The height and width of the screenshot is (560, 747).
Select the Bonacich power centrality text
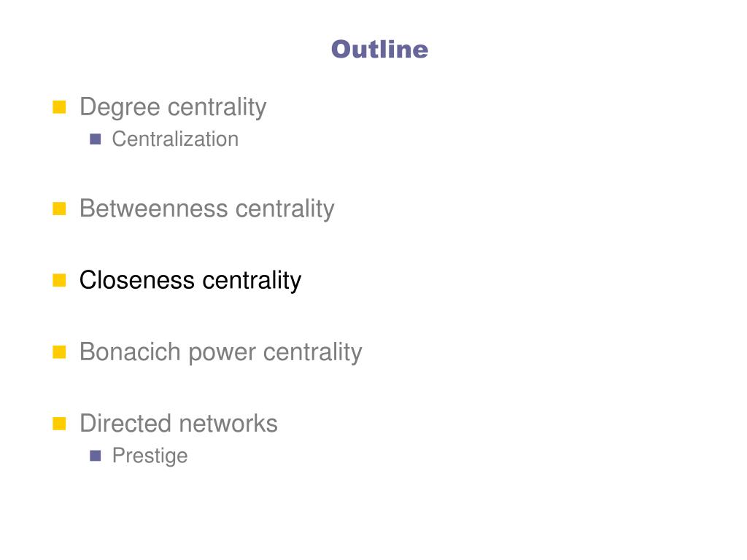click(x=220, y=352)
